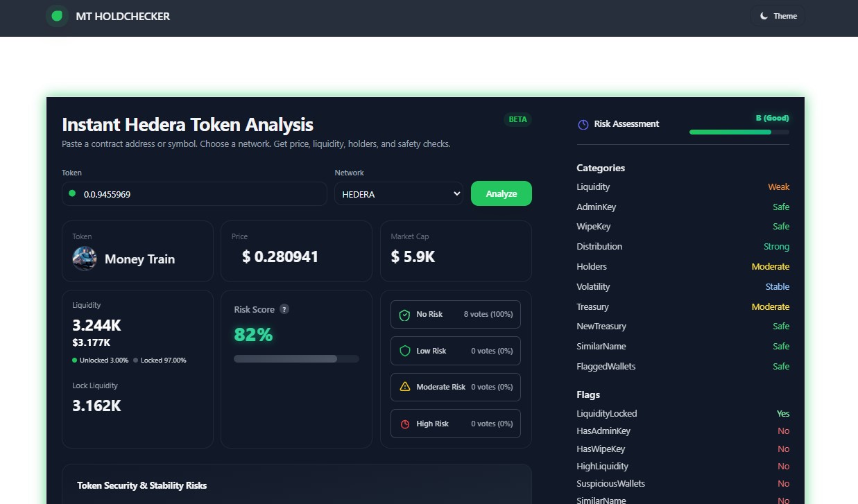This screenshot has width=858, height=504.
Task: Click the Unlocked 3.00% legend dot
Action: (x=74, y=360)
